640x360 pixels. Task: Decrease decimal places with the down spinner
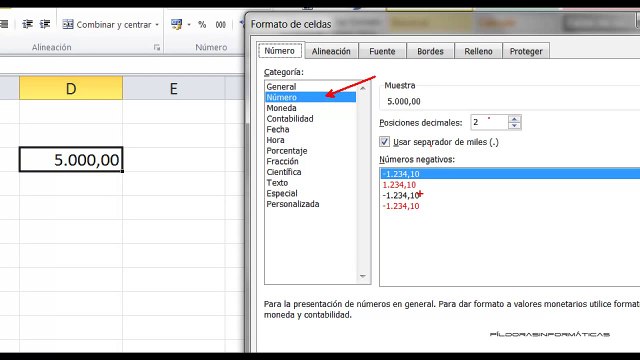514,126
